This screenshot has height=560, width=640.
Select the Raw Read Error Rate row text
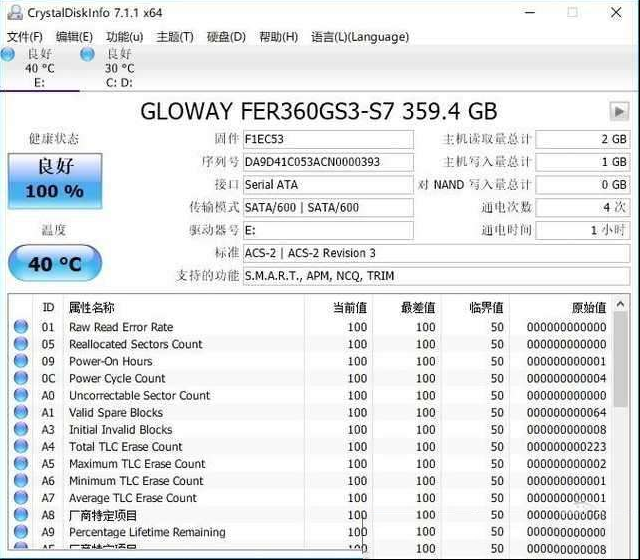[x=121, y=327]
